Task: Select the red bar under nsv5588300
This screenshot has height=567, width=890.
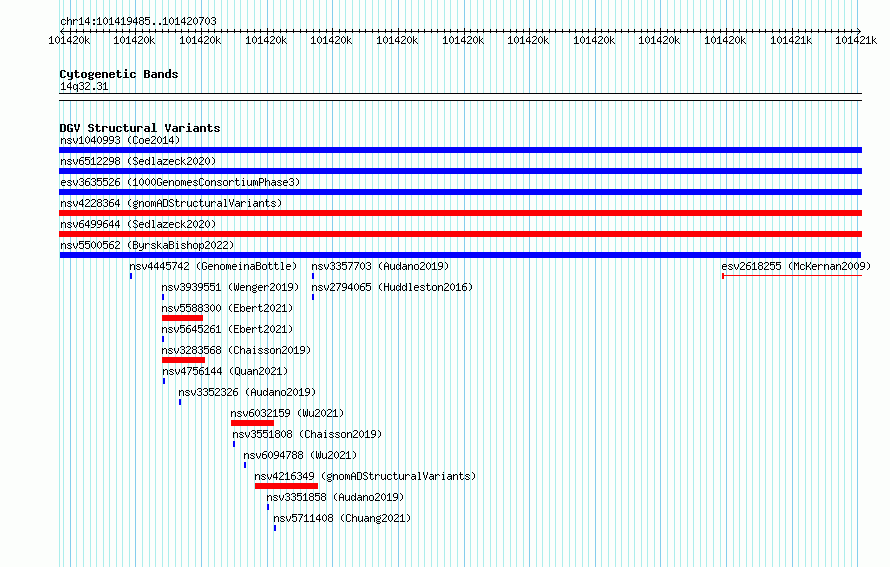Action: [x=182, y=318]
